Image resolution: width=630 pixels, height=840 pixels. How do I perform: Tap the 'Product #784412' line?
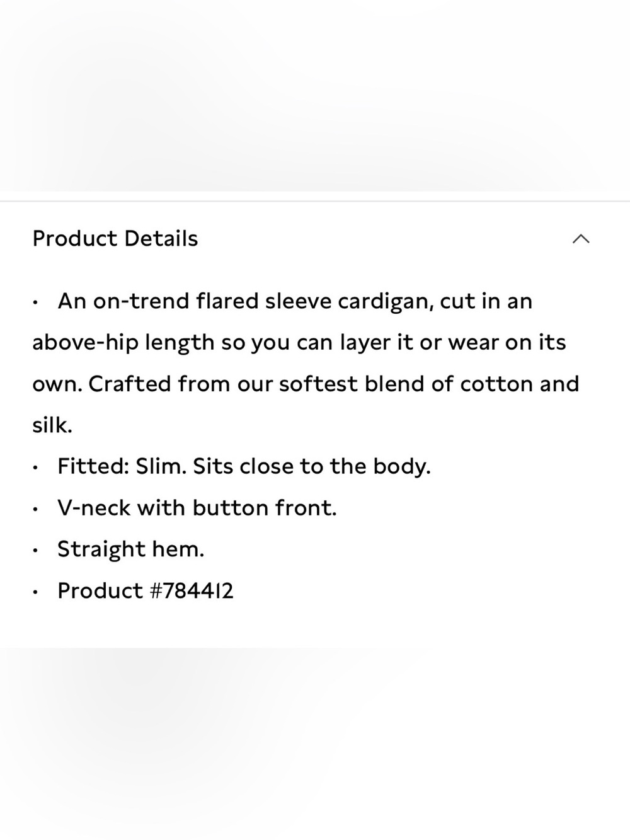pos(146,590)
